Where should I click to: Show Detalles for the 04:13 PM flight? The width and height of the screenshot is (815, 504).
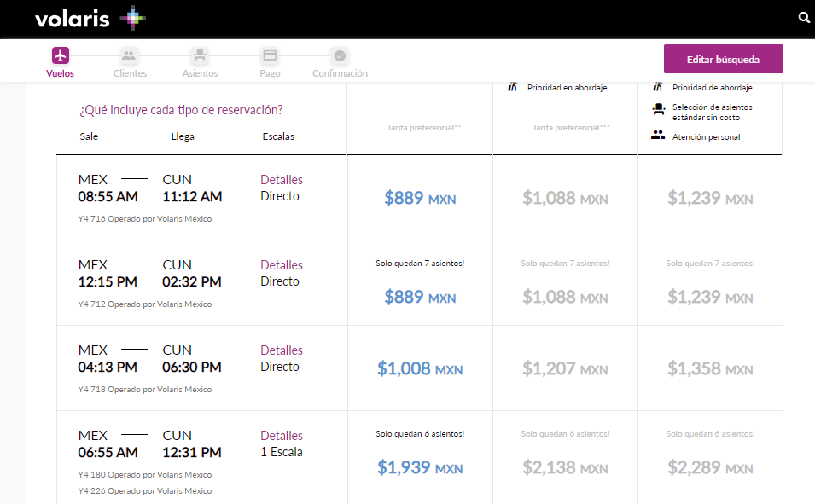coord(282,350)
